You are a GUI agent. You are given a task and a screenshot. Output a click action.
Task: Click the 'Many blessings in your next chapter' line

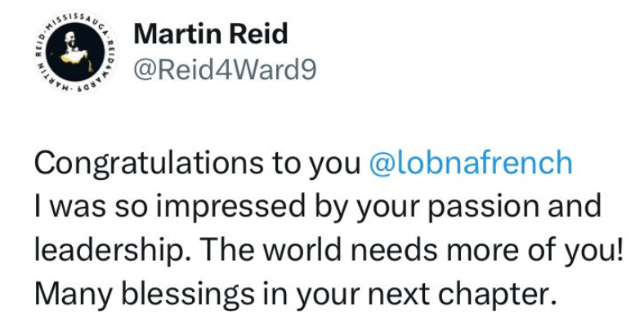point(296,294)
